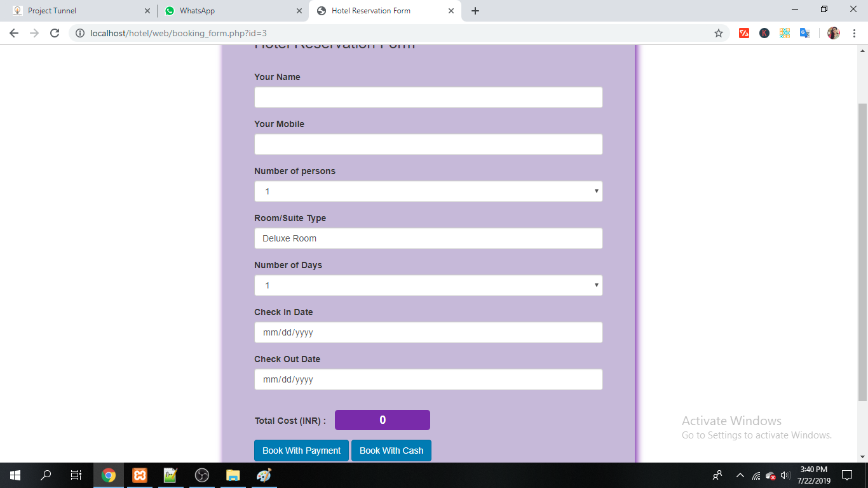Click the back navigation arrow
Image resolution: width=868 pixels, height=488 pixels.
[x=14, y=33]
